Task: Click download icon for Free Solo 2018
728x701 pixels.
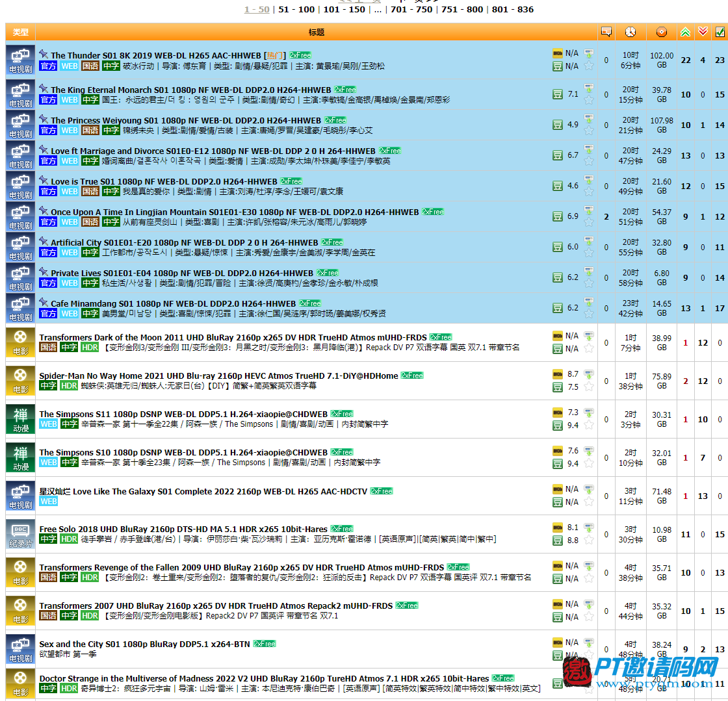Action: [589, 528]
